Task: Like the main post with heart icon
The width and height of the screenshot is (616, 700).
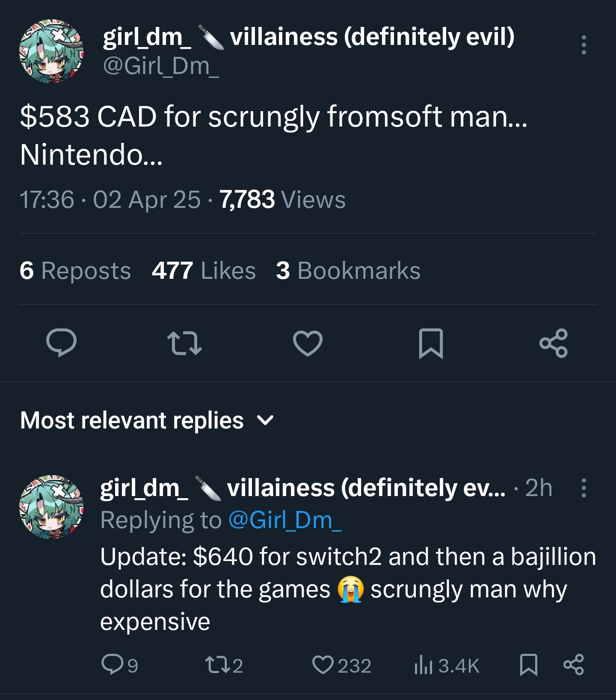Action: click(x=308, y=343)
